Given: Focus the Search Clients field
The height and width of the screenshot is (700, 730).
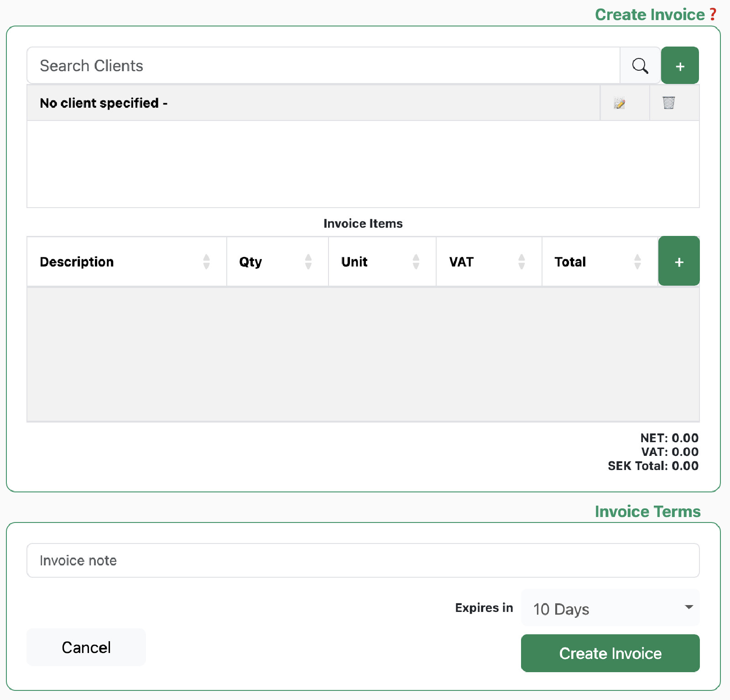Looking at the screenshot, I should pos(323,66).
